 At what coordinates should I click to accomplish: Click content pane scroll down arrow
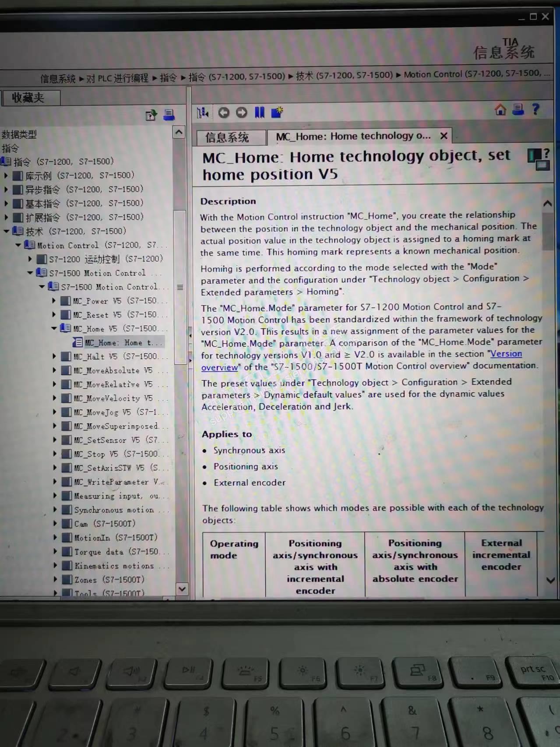(x=550, y=580)
